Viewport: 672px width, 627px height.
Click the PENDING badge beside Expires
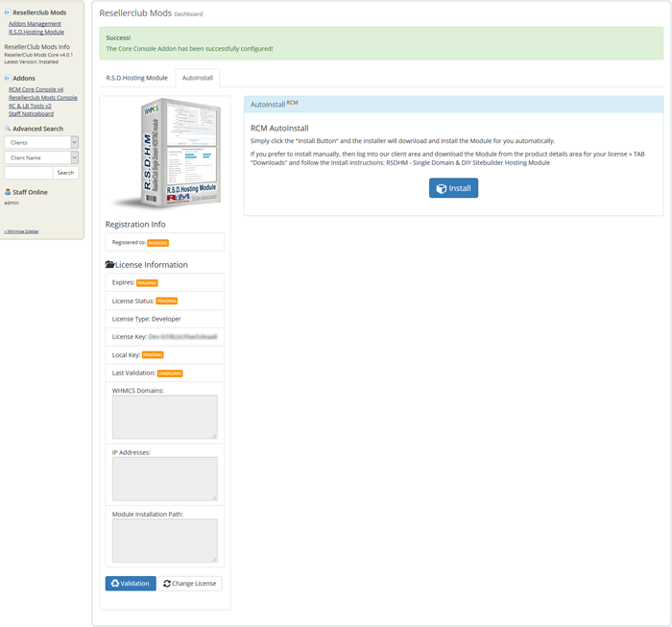(x=147, y=283)
